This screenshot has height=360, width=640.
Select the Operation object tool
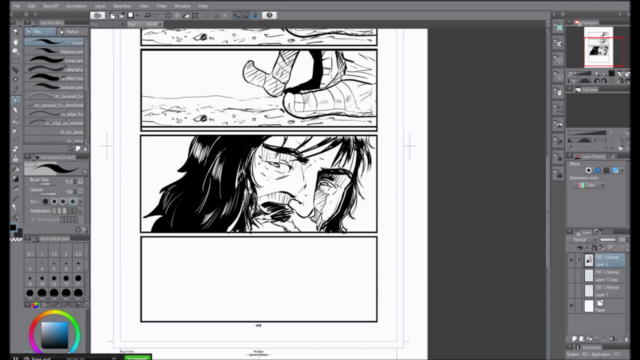coord(16,51)
